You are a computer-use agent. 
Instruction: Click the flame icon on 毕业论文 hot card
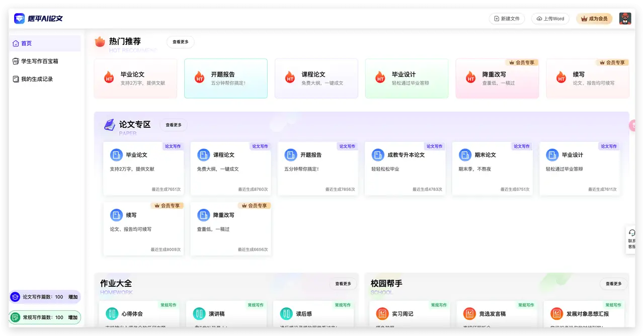coord(109,77)
